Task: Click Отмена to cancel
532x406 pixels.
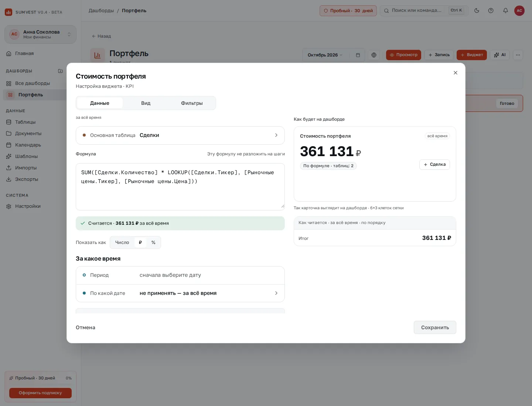Action: [x=85, y=327]
